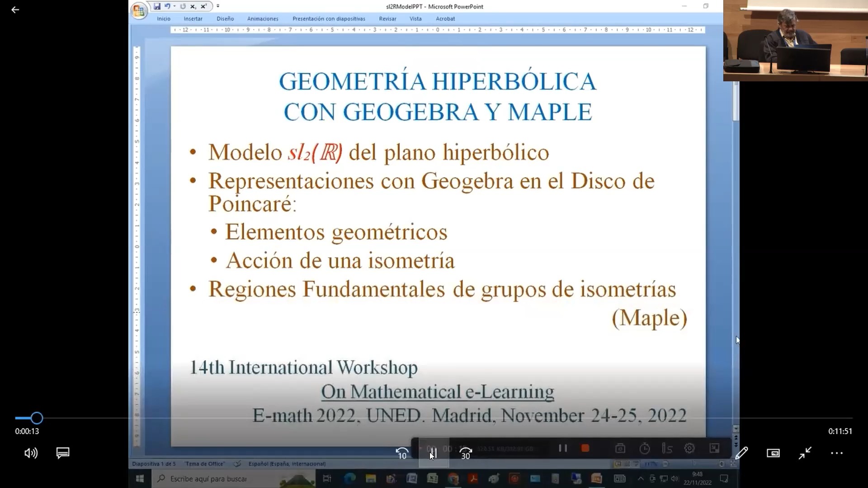868x488 pixels.
Task: Open recorder settings gear
Action: [689, 448]
